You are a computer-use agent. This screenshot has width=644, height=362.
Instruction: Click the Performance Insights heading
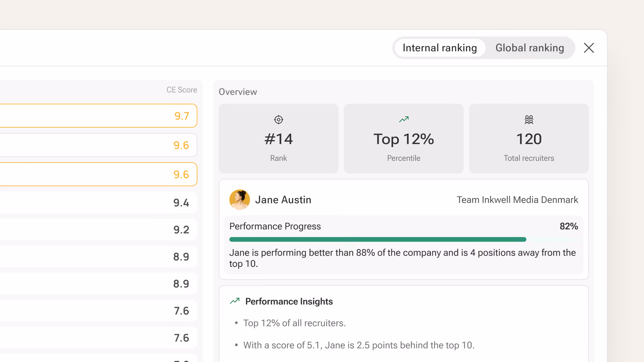tap(289, 301)
